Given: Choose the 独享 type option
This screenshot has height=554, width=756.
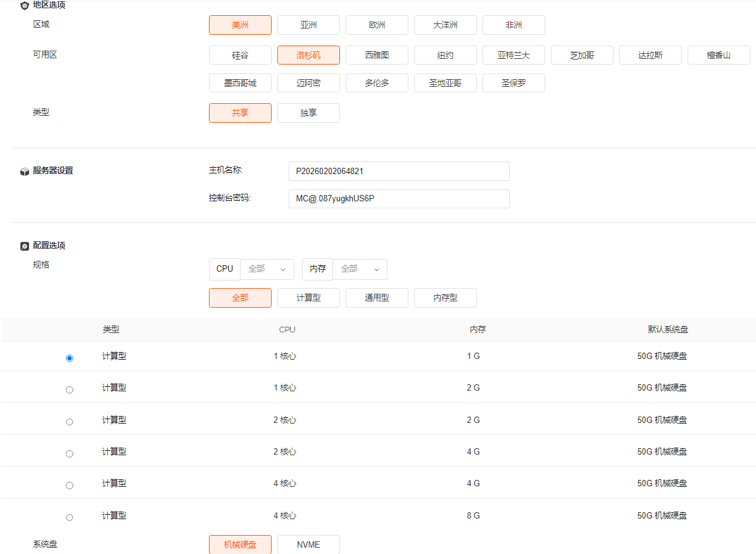Looking at the screenshot, I should pos(308,113).
